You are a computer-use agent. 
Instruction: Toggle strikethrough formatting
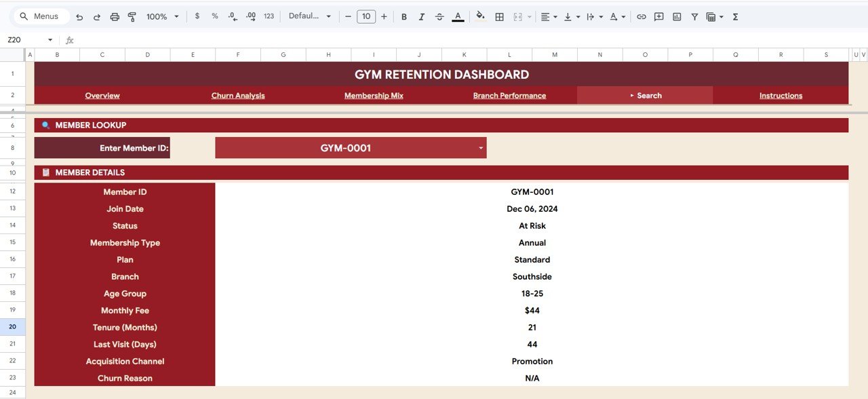pyautogui.click(x=439, y=16)
